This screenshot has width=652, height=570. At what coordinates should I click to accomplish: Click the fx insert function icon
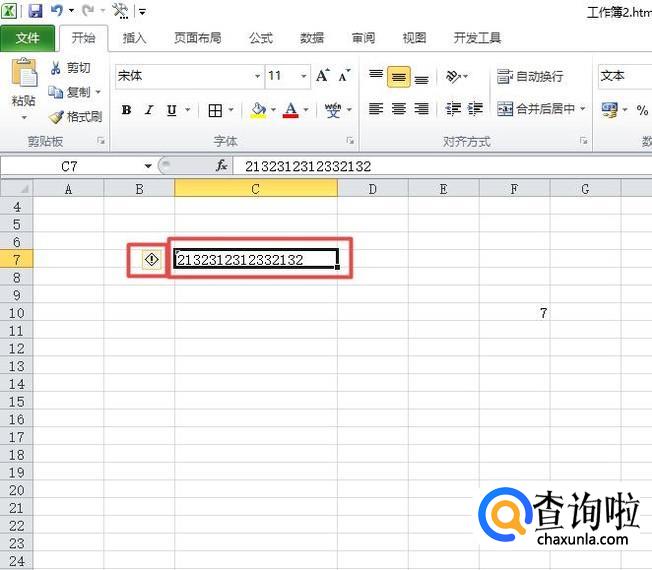coord(222,166)
